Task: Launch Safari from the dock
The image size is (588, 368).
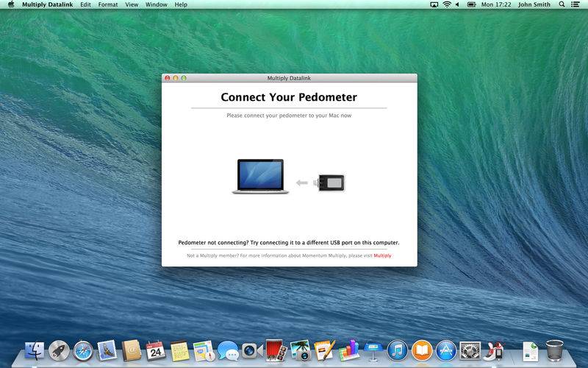Action: (x=83, y=351)
